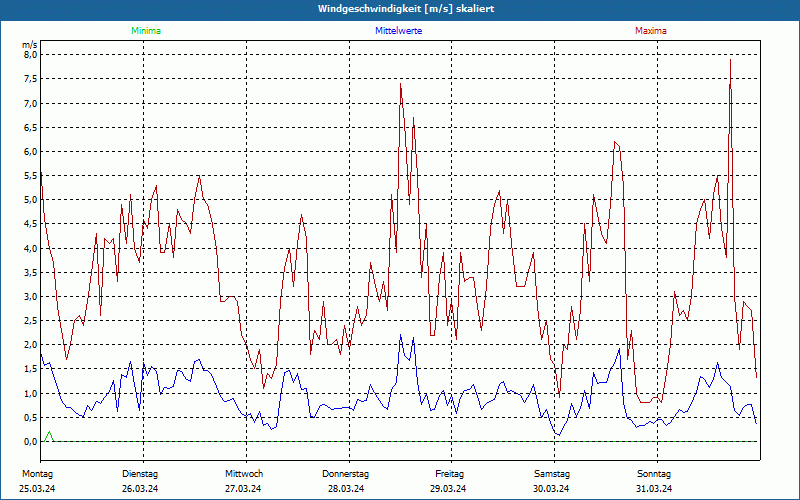Select the red 'Maxima' legend label

pos(651,31)
